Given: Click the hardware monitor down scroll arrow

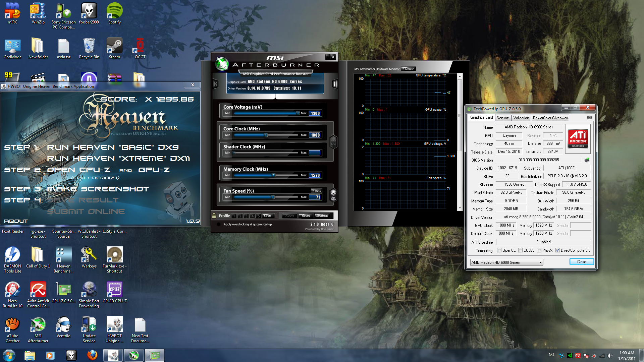Looking at the screenshot, I should coord(460,208).
